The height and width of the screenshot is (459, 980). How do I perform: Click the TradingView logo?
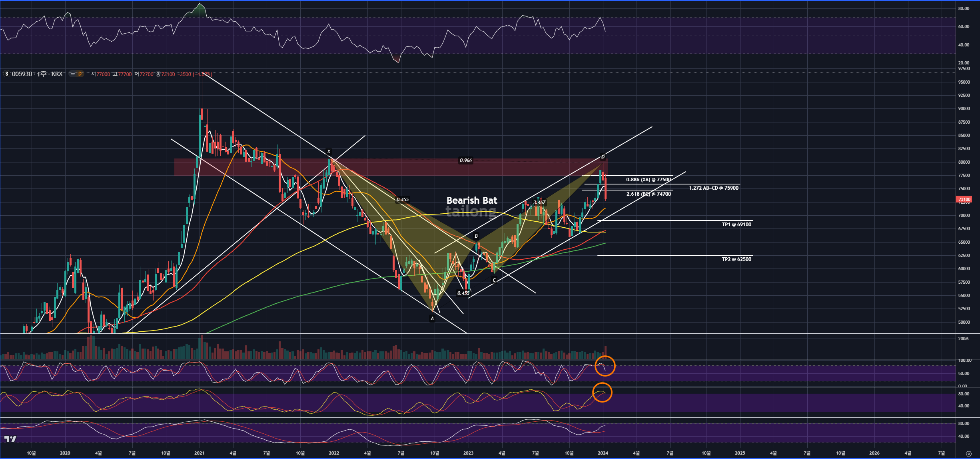(10, 439)
